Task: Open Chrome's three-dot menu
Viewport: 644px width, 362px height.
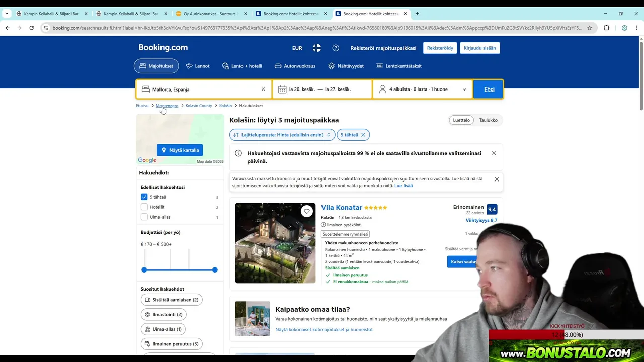Action: [637, 28]
